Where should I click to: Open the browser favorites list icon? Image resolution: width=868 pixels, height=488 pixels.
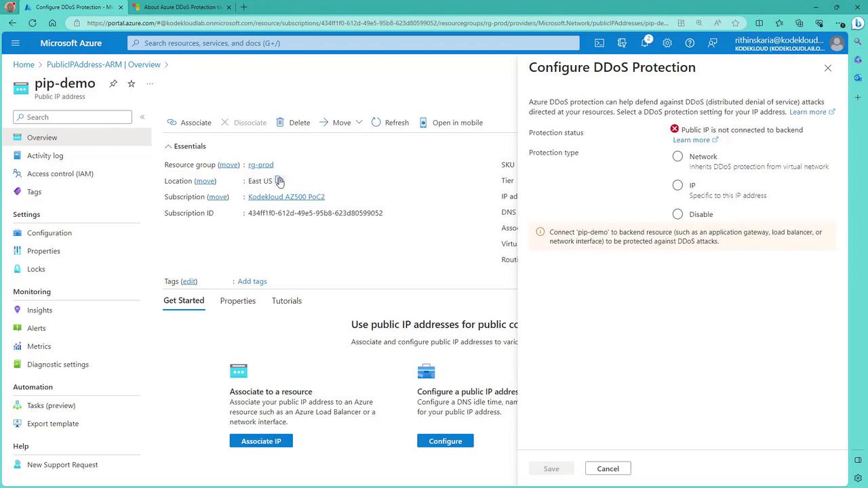[x=779, y=23]
